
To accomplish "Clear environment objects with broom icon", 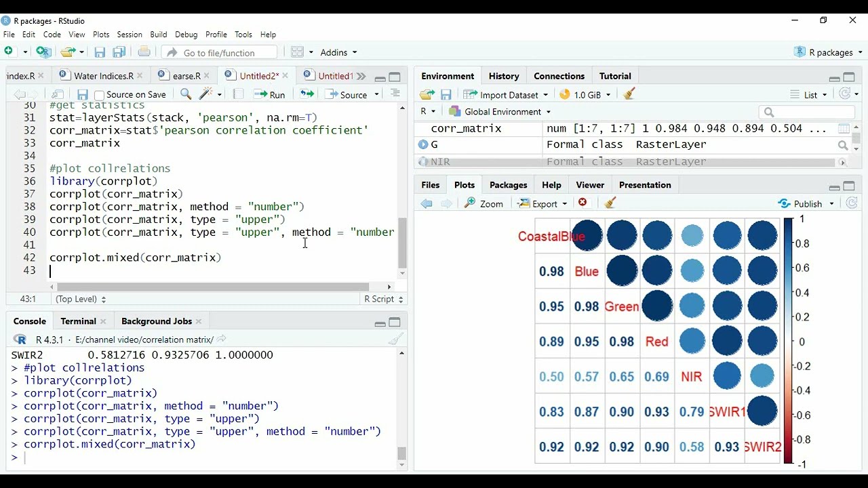I will click(629, 94).
